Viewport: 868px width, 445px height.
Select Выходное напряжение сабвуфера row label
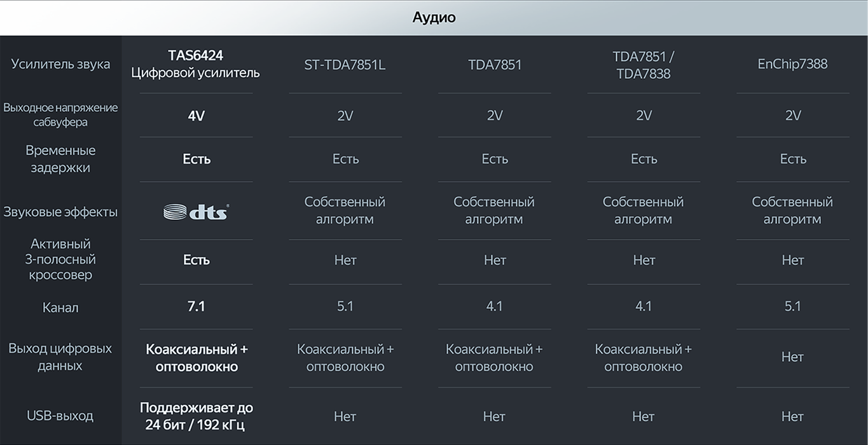coord(60,115)
